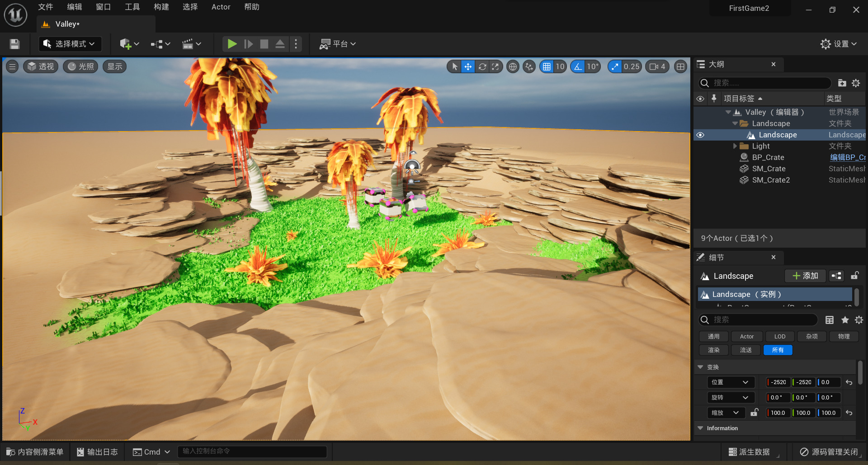
Task: Activate the rotate tool
Action: click(482, 67)
